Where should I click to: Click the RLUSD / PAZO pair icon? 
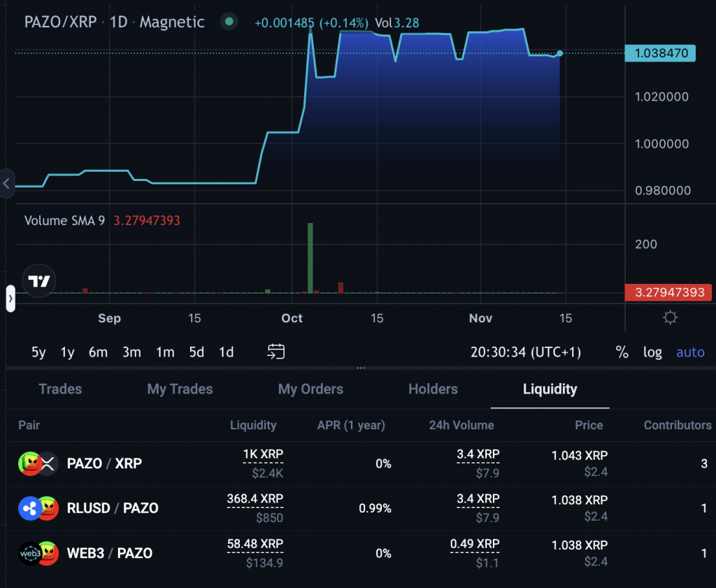[38, 508]
